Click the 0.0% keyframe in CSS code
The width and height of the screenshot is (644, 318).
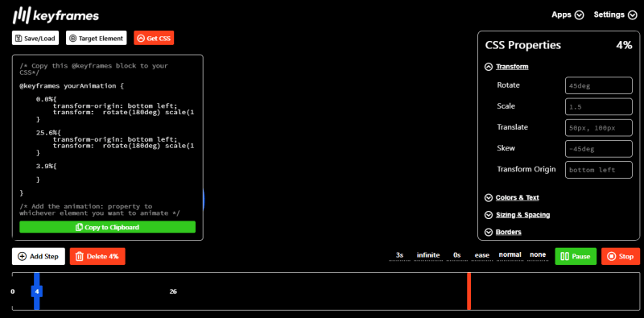pos(47,100)
